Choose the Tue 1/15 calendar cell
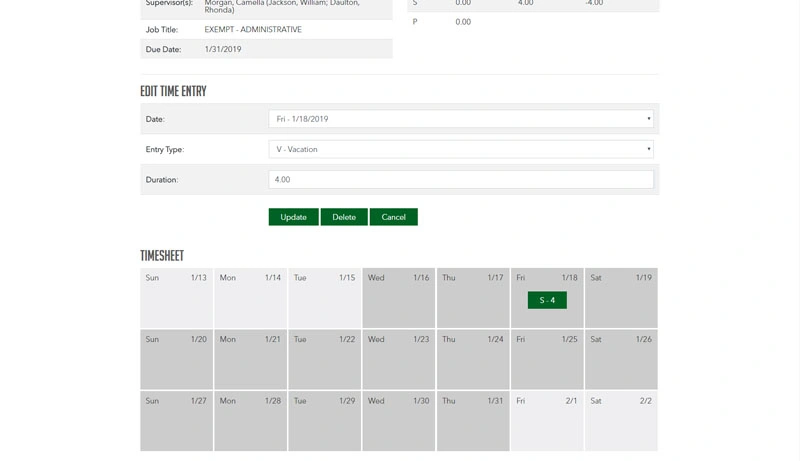This screenshot has height=461, width=800. 324,298
